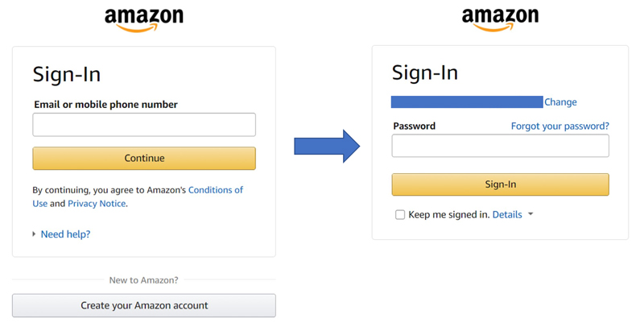Click the redacted blue email bar

[x=467, y=102]
